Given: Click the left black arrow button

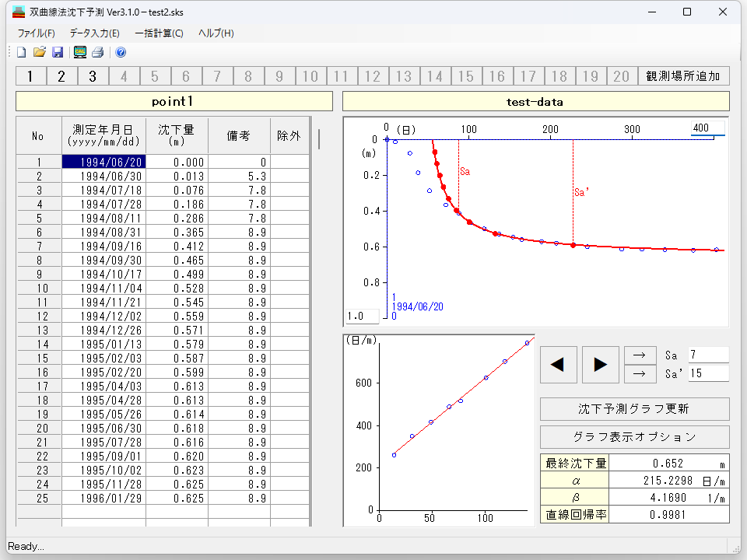Looking at the screenshot, I should click(559, 365).
